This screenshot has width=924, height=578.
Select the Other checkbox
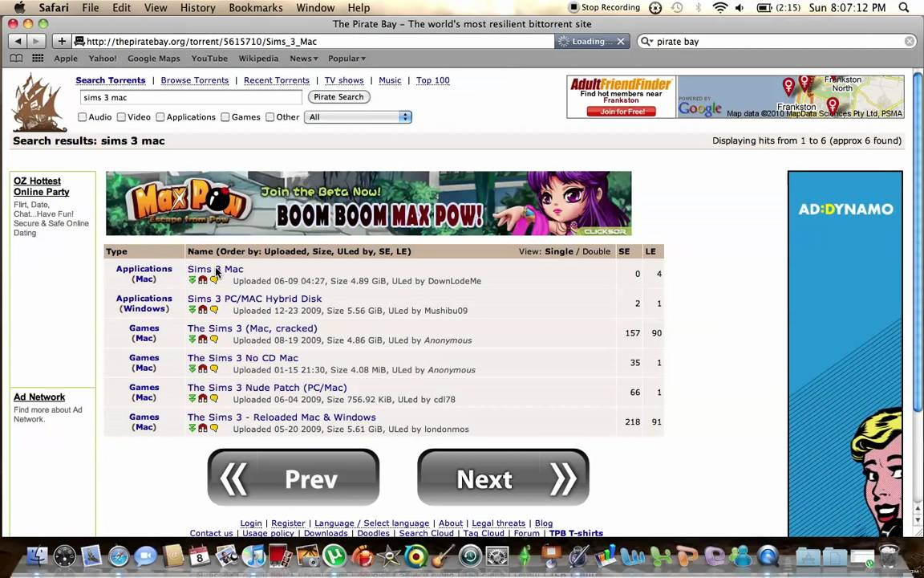click(269, 116)
